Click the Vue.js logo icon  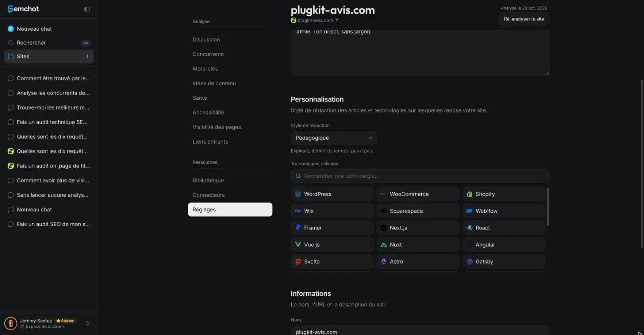pyautogui.click(x=298, y=245)
